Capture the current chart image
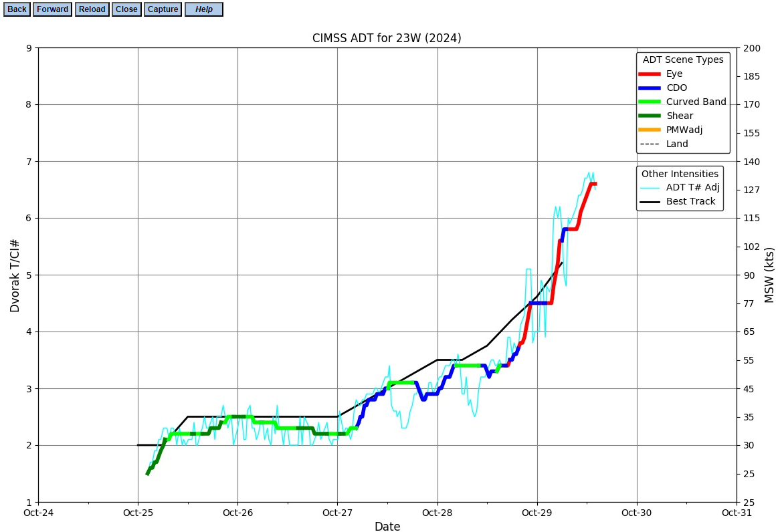782x532 pixels. click(x=163, y=9)
